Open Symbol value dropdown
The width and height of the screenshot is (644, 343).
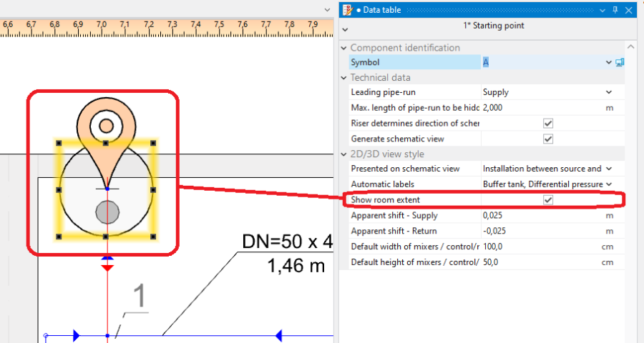(609, 62)
